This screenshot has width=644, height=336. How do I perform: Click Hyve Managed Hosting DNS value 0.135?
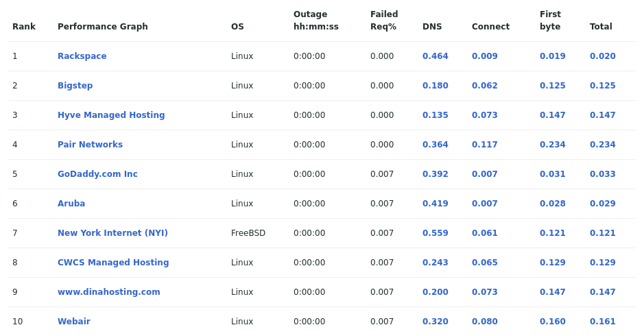click(x=436, y=115)
